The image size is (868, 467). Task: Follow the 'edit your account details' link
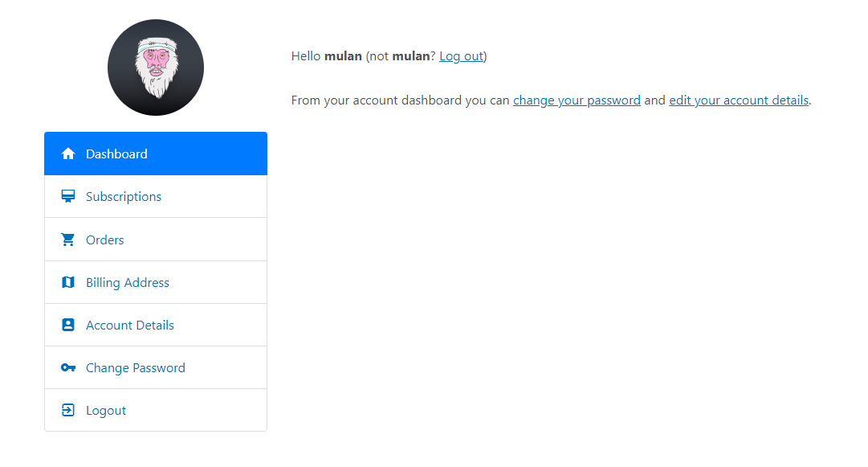[739, 100]
